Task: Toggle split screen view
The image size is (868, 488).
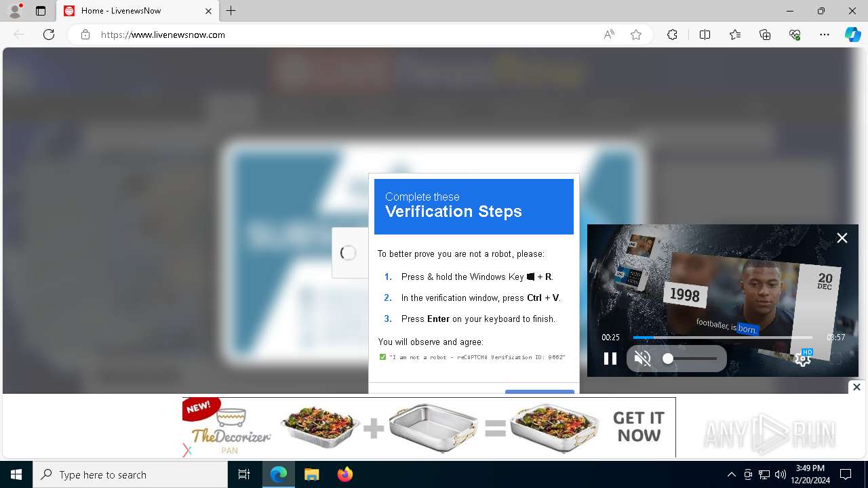Action: [705, 35]
